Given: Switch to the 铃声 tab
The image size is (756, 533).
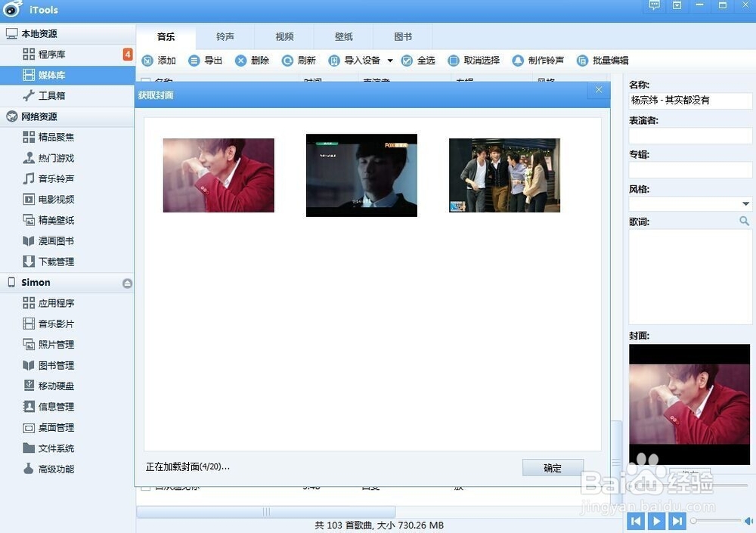Looking at the screenshot, I should coord(225,36).
